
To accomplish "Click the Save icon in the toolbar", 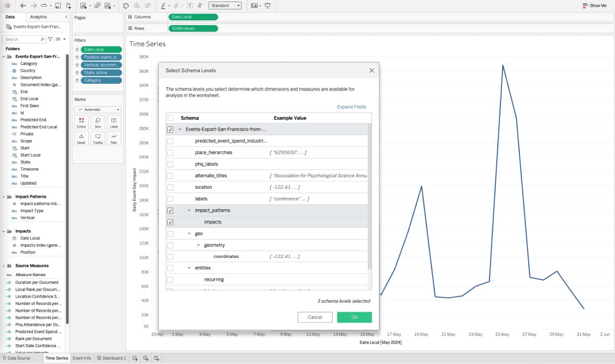I will [x=58, y=5].
